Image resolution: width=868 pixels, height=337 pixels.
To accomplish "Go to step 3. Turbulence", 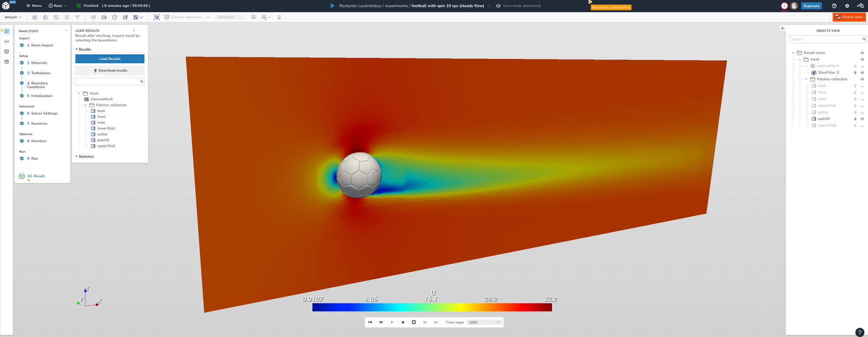I will [39, 73].
